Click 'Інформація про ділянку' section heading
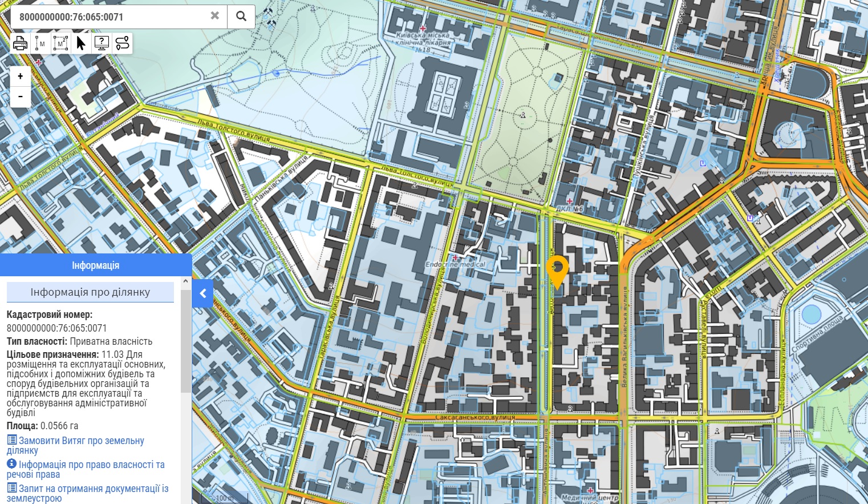This screenshot has height=504, width=868. (90, 292)
